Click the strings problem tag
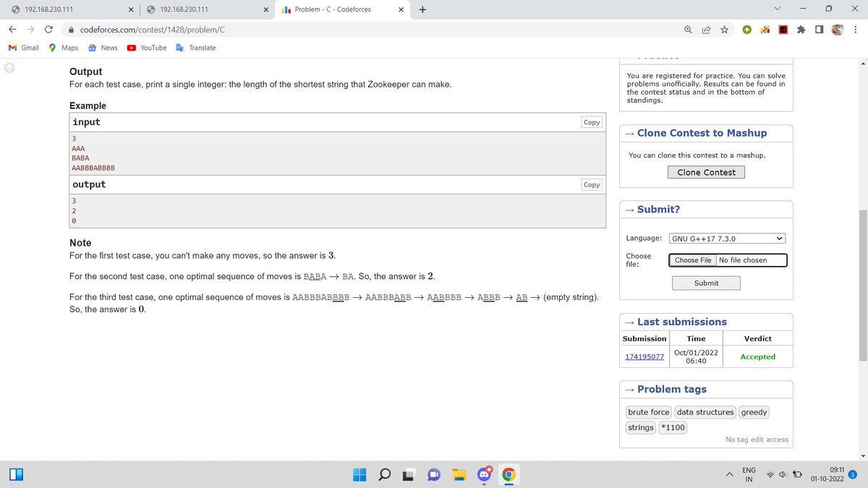Viewport: 868px width, 488px height. (x=641, y=427)
